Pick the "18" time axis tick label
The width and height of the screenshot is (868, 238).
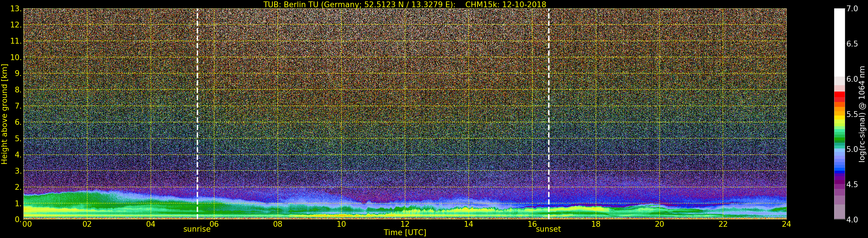point(596,224)
